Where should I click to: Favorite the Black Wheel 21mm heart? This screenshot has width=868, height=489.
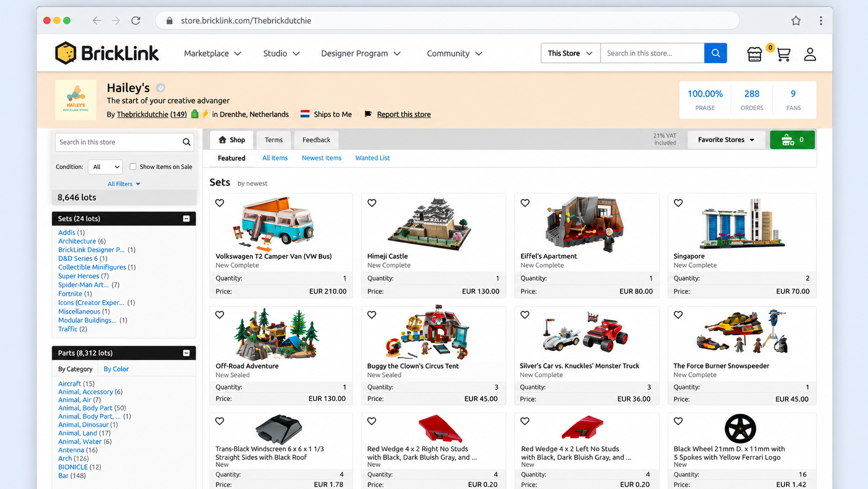click(678, 421)
